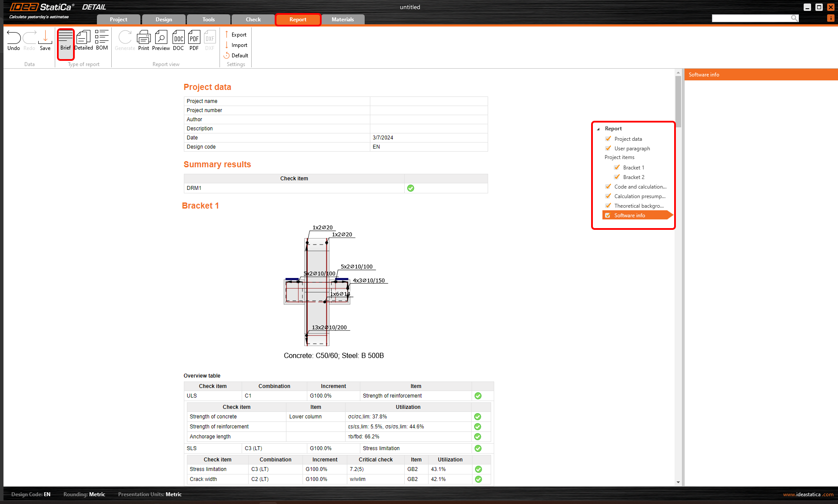Select Theoretical background tree item
Screen dimensions: 838x504
point(638,206)
